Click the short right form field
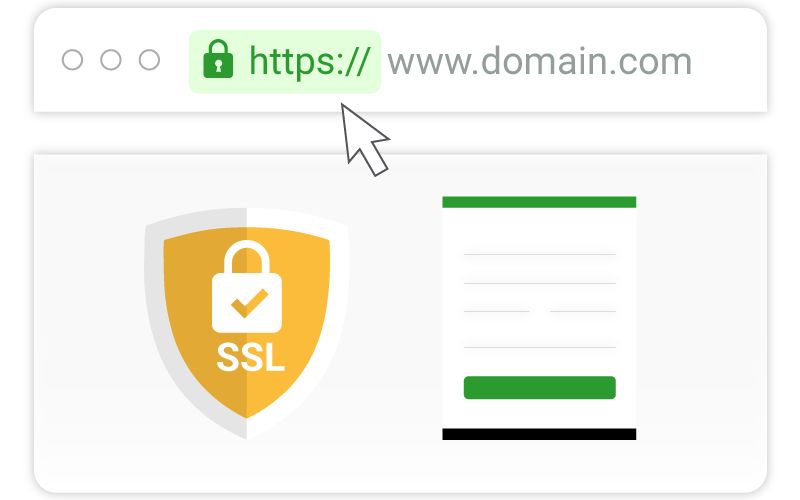 click(x=583, y=311)
